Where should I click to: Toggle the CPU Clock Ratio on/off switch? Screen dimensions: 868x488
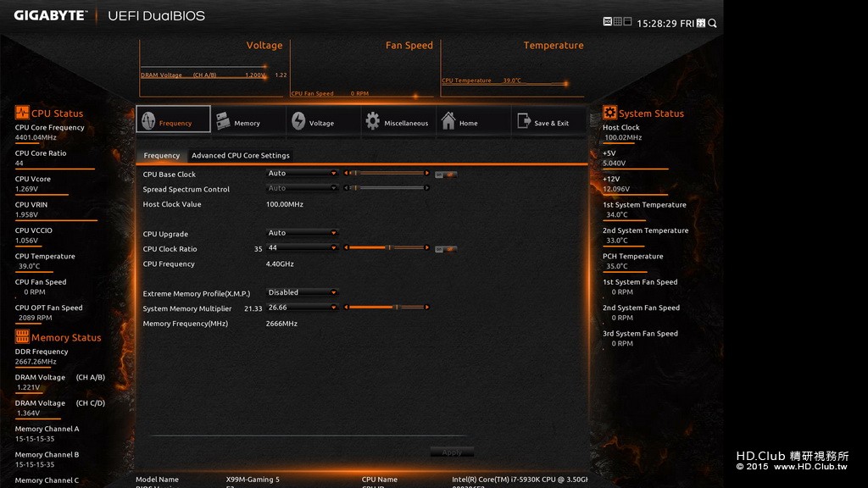click(446, 249)
